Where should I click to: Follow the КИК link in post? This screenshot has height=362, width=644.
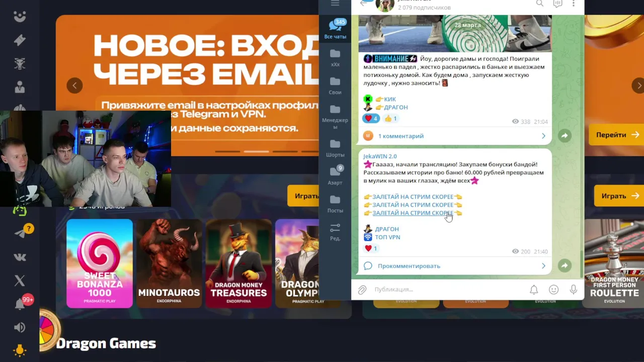390,99
